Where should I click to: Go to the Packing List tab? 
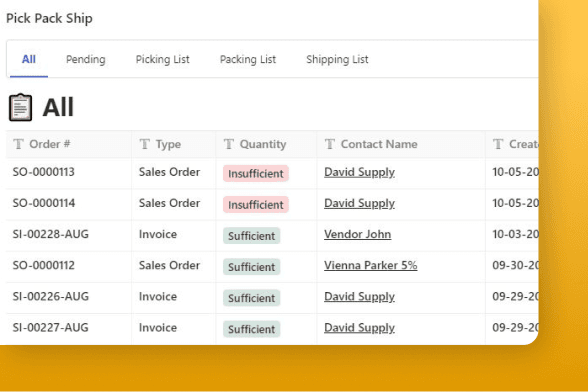[248, 59]
